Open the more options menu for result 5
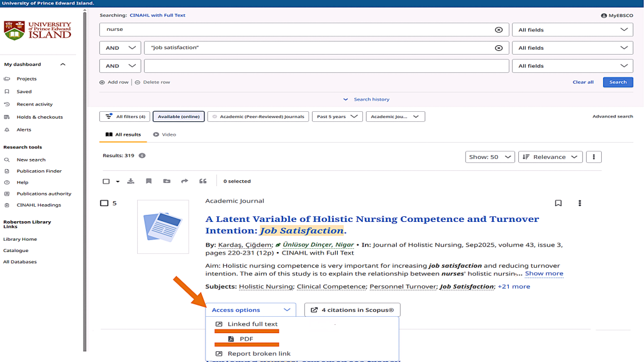 579,203
